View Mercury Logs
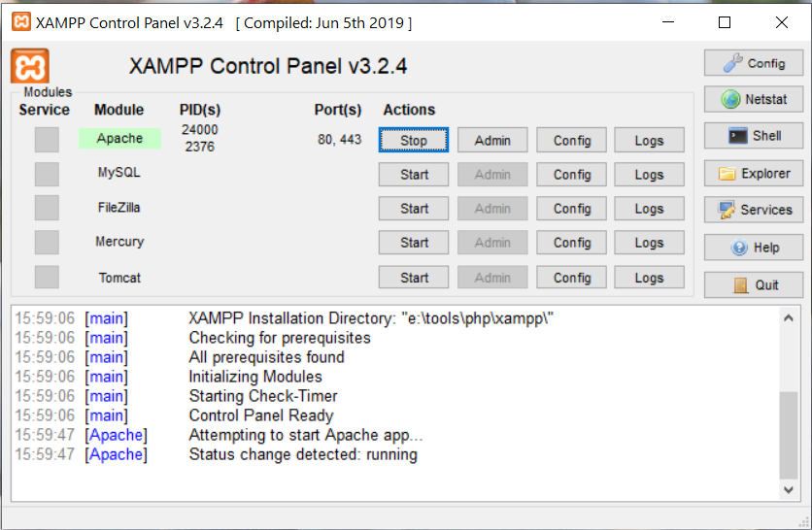 650,243
